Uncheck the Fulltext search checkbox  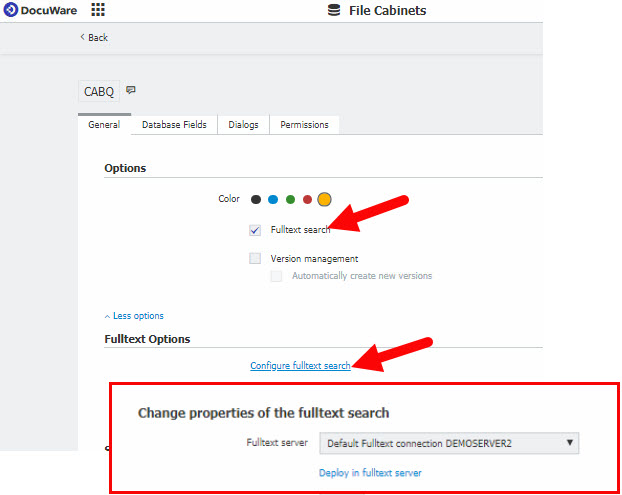[x=255, y=230]
